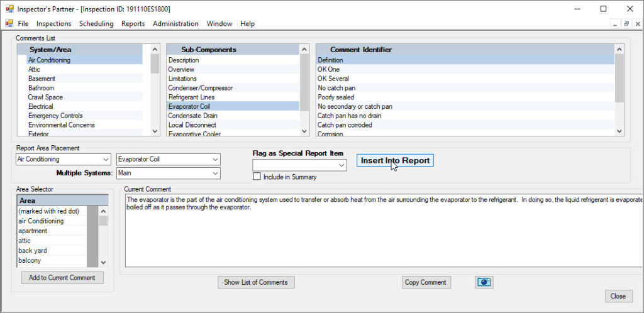
Task: Click the camera photo icon button
Action: [x=484, y=282]
